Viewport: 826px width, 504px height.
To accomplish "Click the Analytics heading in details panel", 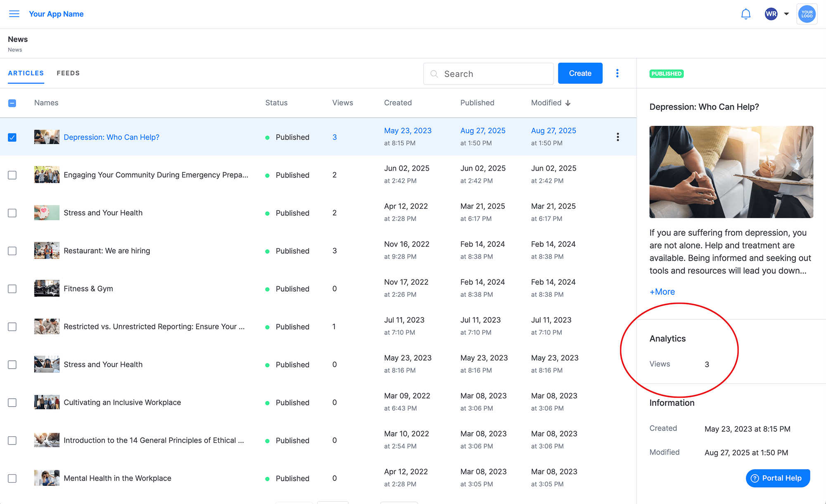I will pos(667,338).
